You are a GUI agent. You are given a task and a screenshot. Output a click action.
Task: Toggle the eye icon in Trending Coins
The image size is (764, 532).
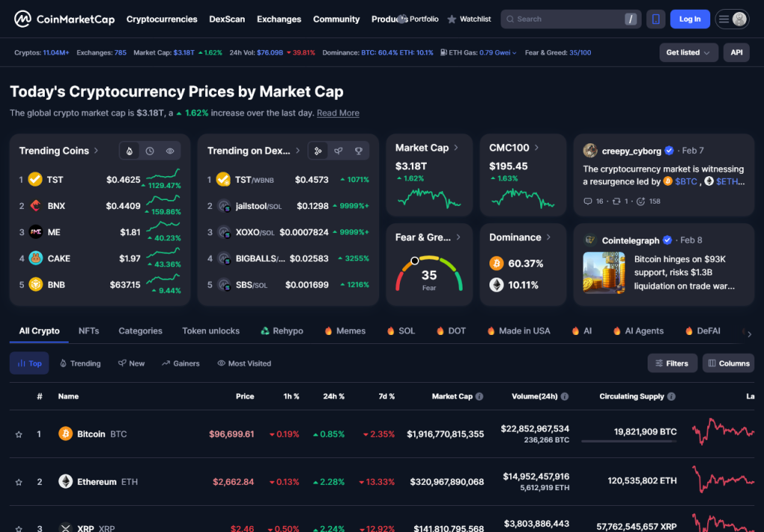169,151
